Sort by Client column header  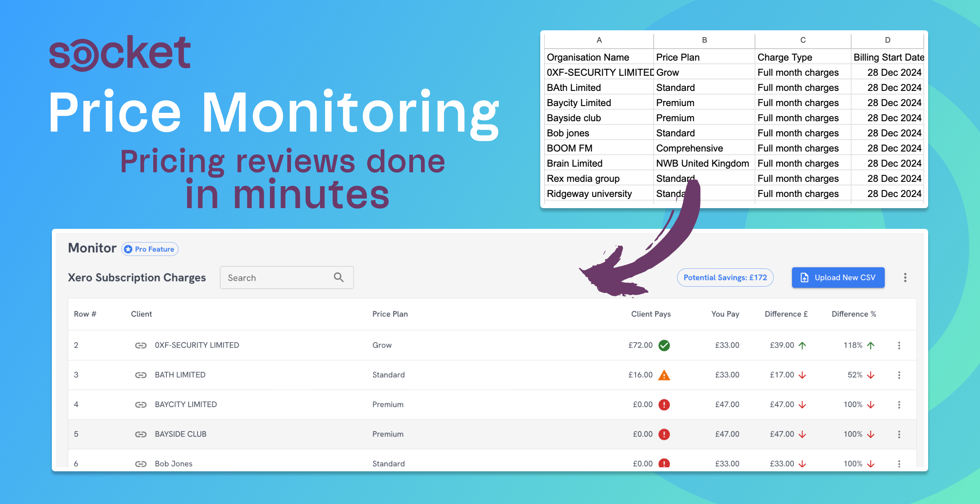[x=141, y=314]
